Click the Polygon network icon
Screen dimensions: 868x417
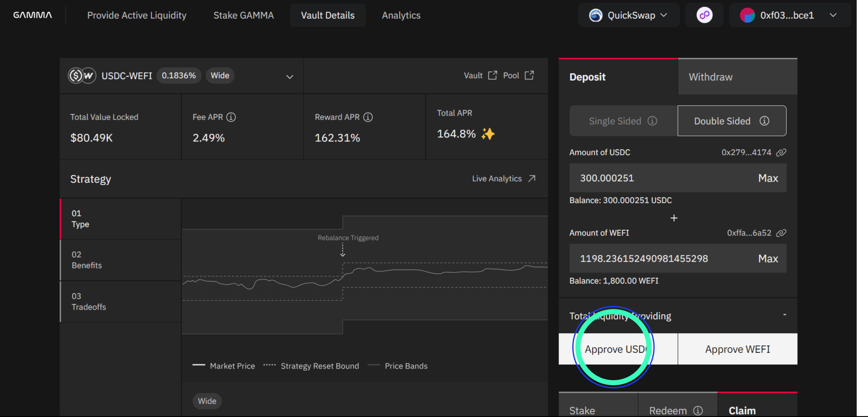[x=704, y=15]
